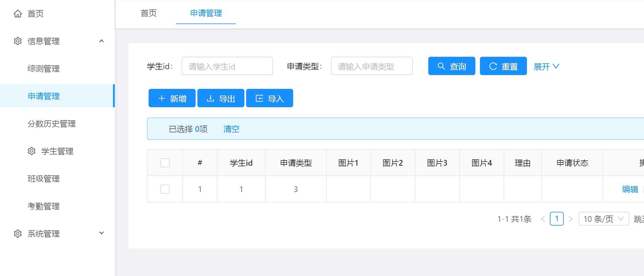This screenshot has width=644, height=276.
Task: Click the gear icon beside 信息管理
Action: (x=18, y=41)
